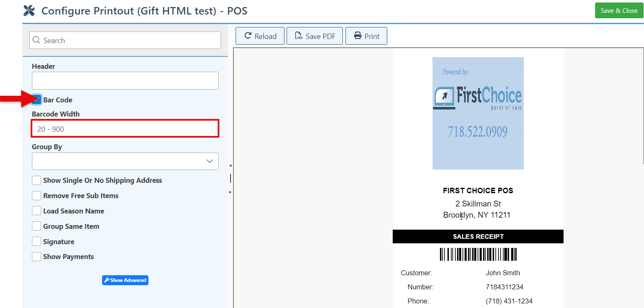
Task: Check the Group Same Item box
Action: [36, 226]
